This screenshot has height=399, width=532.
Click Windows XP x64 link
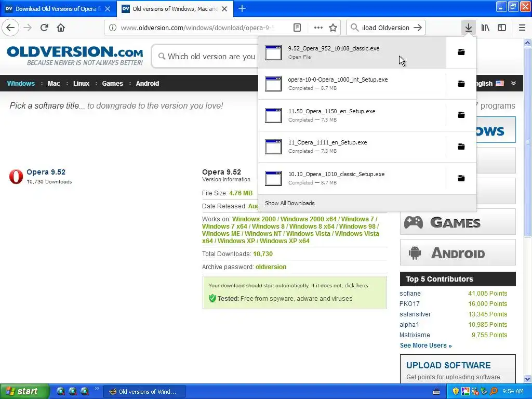(x=284, y=241)
